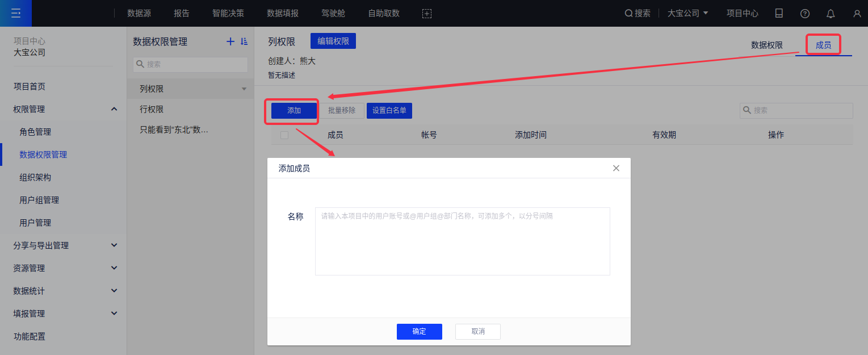Switch to the 成员 tab
This screenshot has height=355, width=868.
click(x=823, y=45)
